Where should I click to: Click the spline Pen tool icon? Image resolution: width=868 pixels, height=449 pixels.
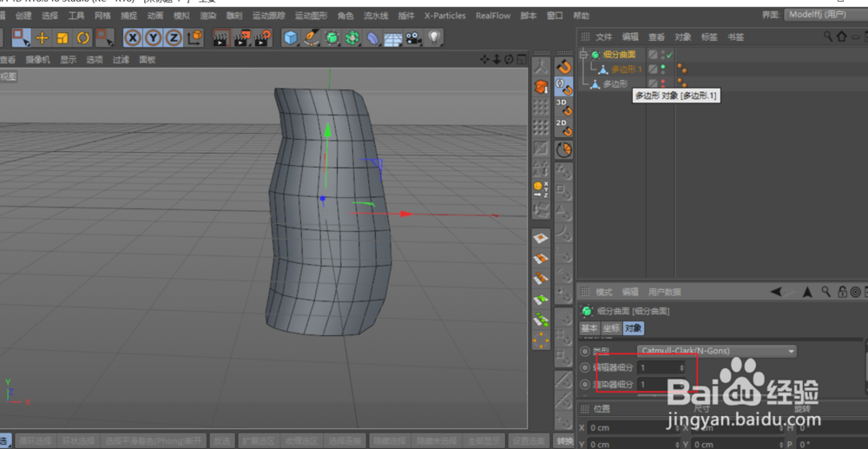[311, 37]
